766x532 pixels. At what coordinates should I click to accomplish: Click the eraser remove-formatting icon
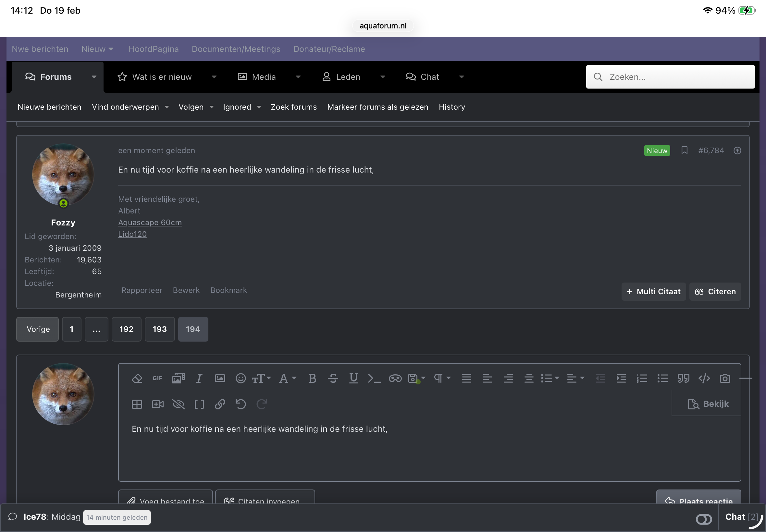click(x=137, y=378)
